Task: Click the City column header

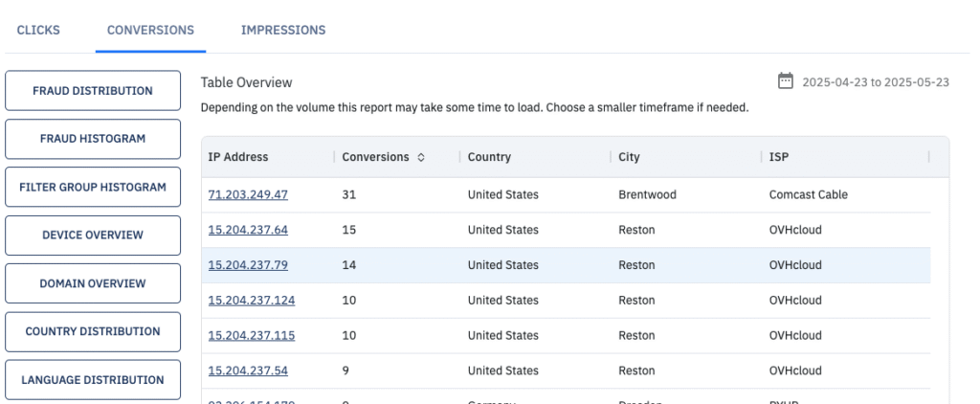Action: [x=630, y=157]
